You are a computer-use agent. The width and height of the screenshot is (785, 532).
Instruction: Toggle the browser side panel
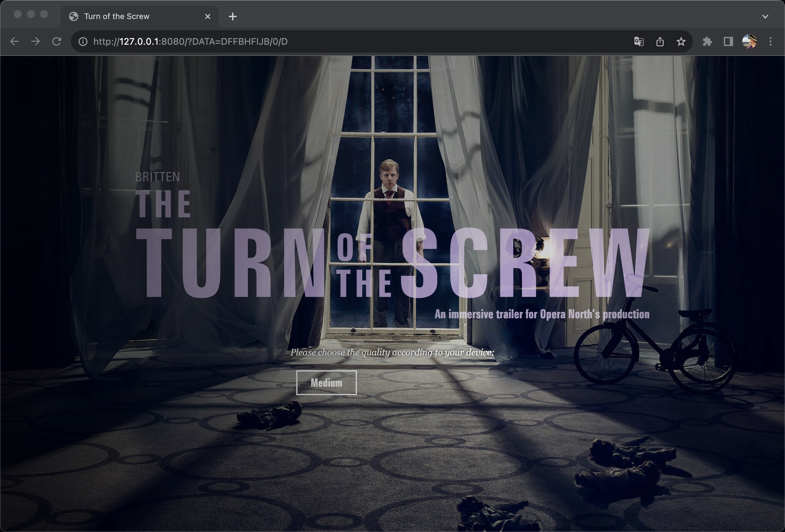(x=728, y=41)
